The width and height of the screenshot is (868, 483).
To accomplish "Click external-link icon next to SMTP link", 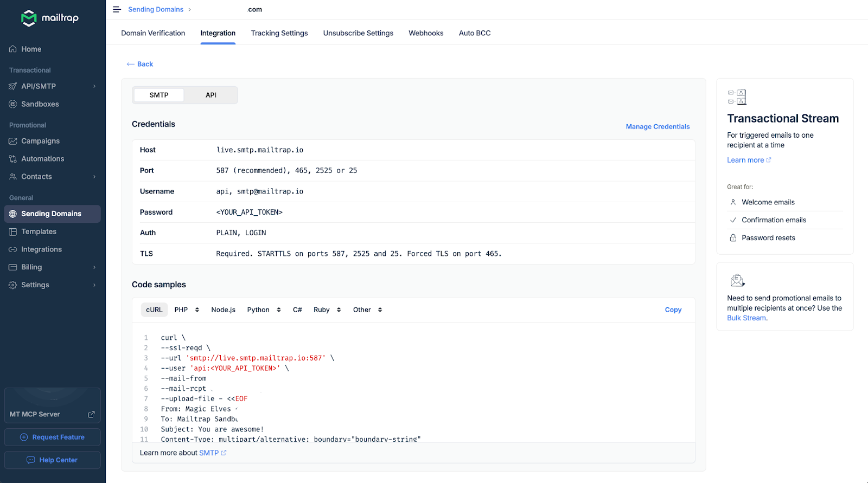I will pos(224,453).
